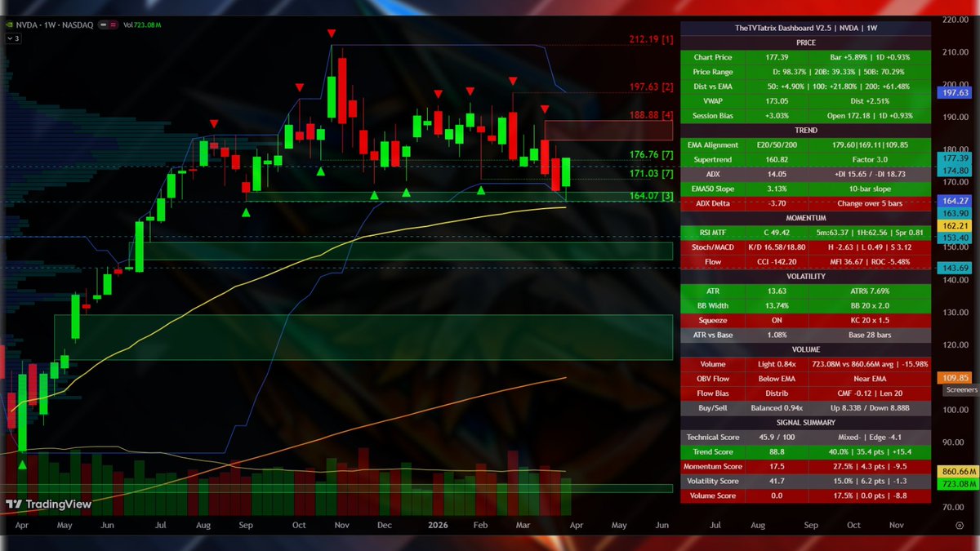Click the Buy/Sell Balanced 0.94x cell
Viewport: 980px width, 551px height.
pyautogui.click(x=777, y=407)
